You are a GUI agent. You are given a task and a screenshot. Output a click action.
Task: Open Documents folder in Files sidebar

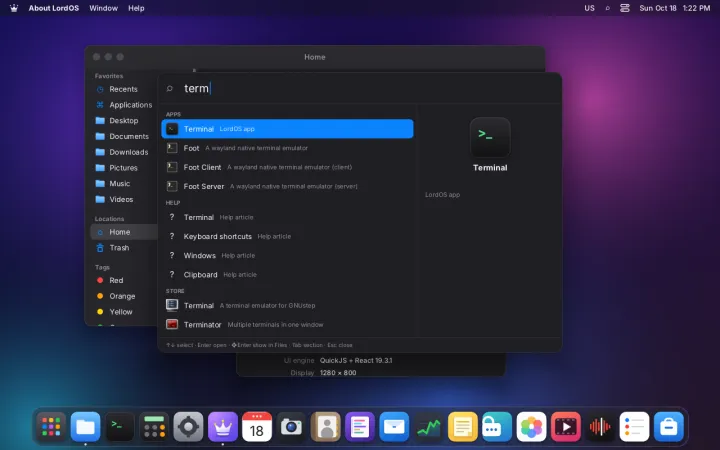tap(124, 136)
